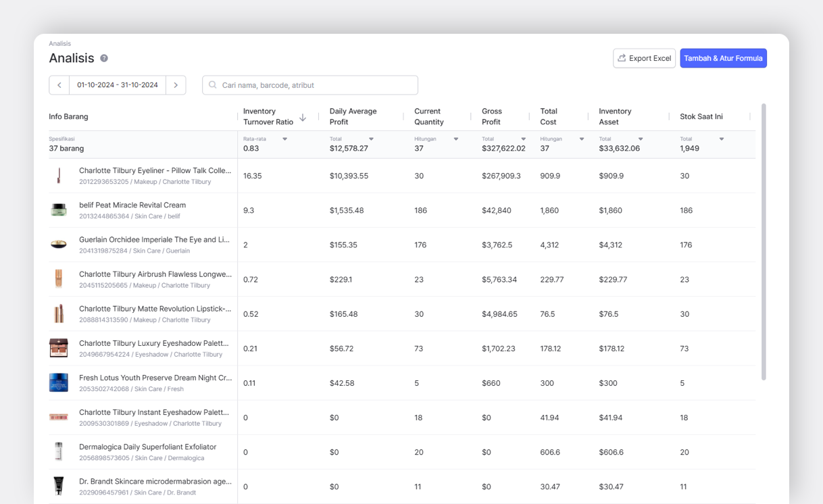Image resolution: width=823 pixels, height=504 pixels.
Task: Click the Export Excel button
Action: click(644, 58)
